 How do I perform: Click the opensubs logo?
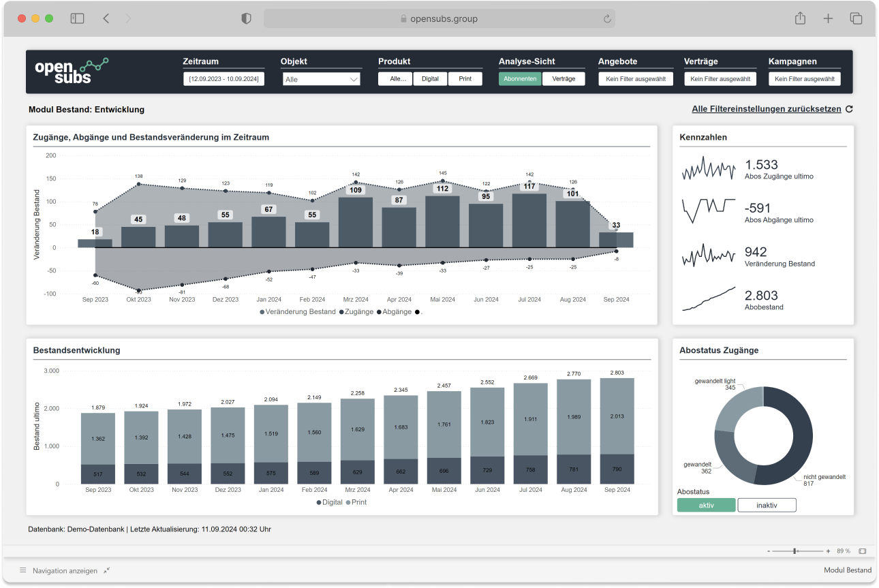(71, 71)
